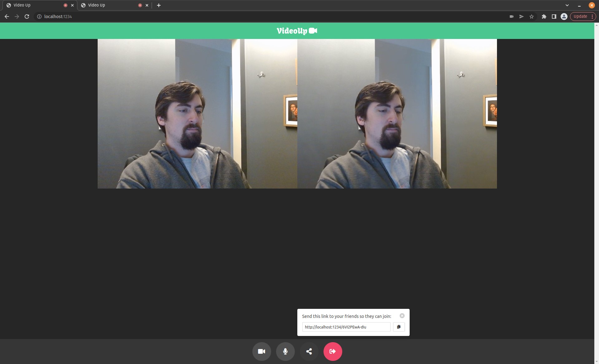This screenshot has width=599, height=364.
Task: Select the invite URL text field
Action: pos(346,327)
